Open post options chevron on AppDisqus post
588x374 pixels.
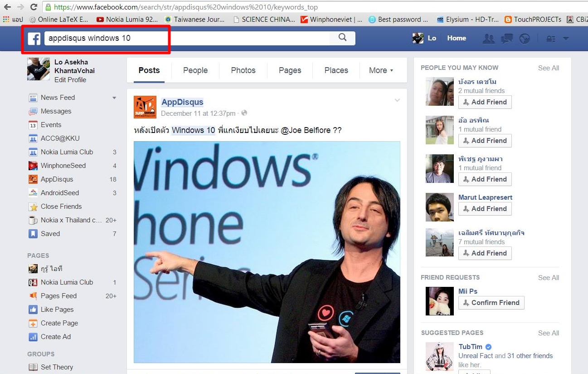397,100
